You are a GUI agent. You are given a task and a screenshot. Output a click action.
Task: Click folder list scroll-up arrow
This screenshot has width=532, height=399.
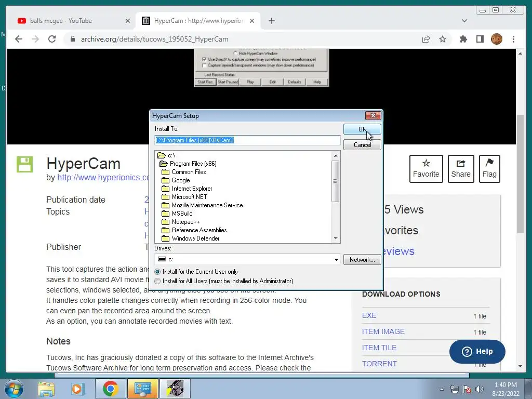336,156
